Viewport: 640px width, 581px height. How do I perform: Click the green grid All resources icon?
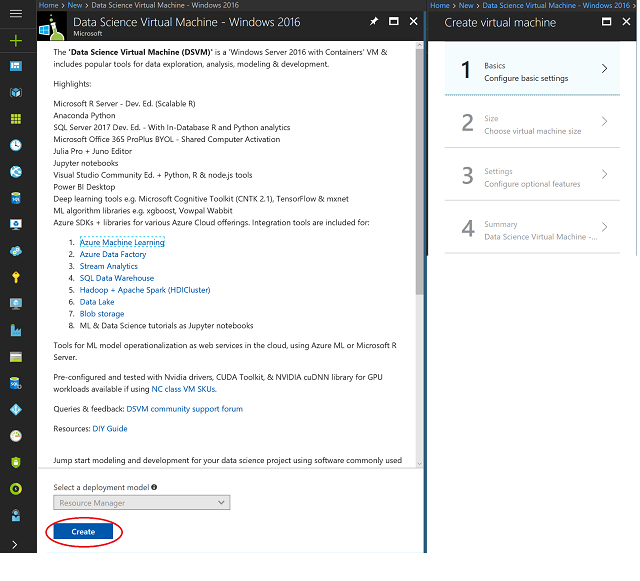pos(16,119)
